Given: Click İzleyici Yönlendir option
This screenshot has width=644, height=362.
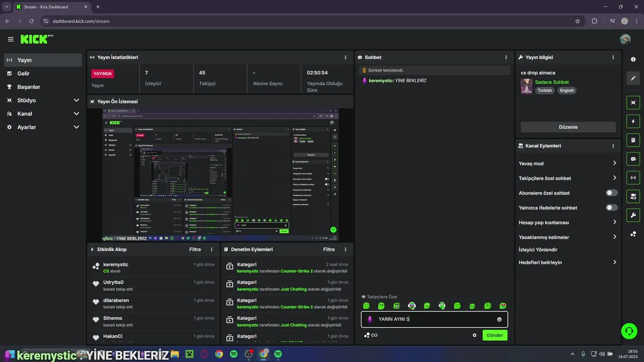Looking at the screenshot, I should click(538, 249).
